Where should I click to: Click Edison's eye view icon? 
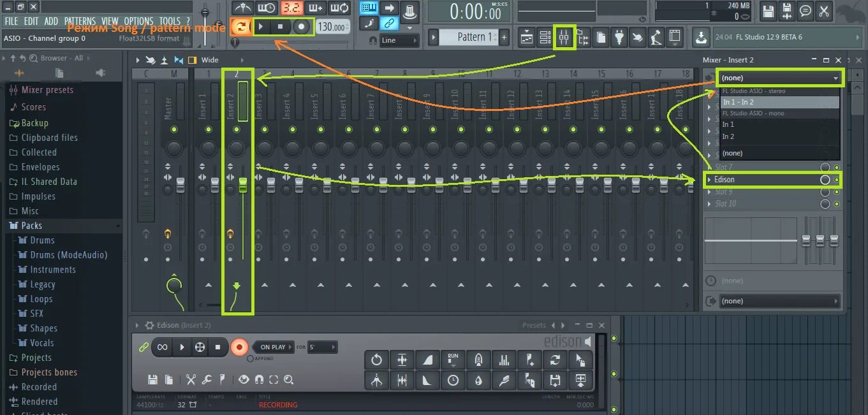[244, 380]
